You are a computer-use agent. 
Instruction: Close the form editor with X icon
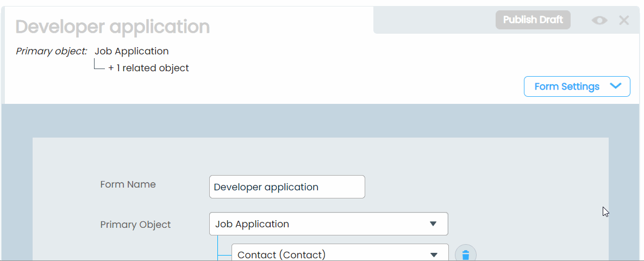[x=624, y=21]
